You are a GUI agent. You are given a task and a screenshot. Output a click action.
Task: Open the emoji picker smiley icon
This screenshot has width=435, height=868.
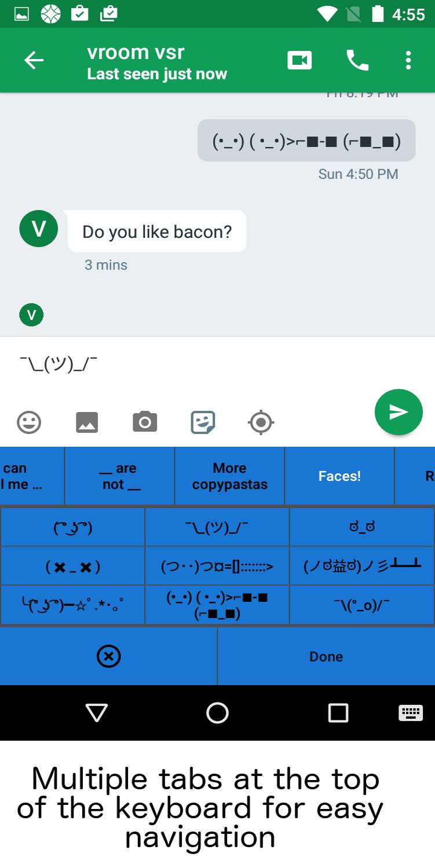tap(29, 422)
